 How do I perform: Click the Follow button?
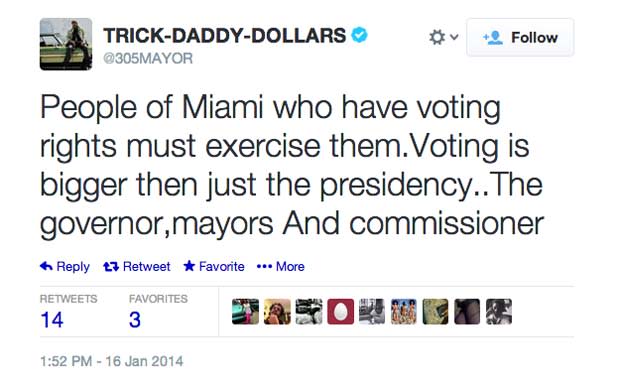click(520, 37)
